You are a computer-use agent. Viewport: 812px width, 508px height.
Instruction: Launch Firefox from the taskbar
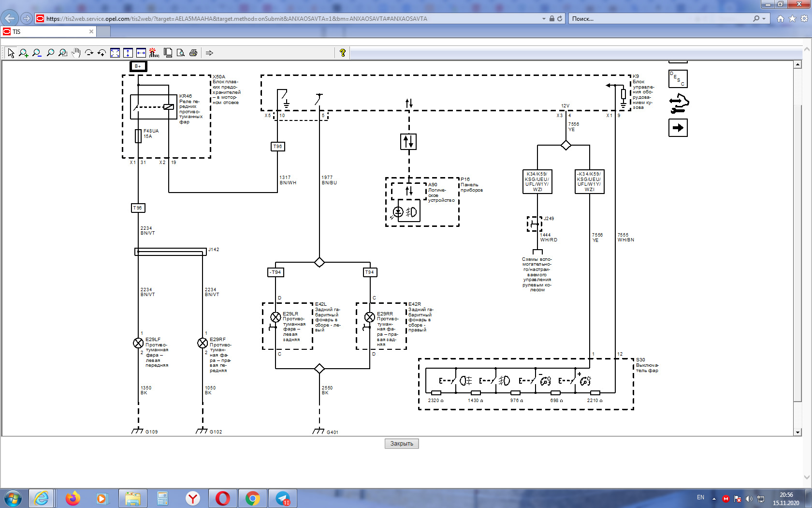[72, 498]
